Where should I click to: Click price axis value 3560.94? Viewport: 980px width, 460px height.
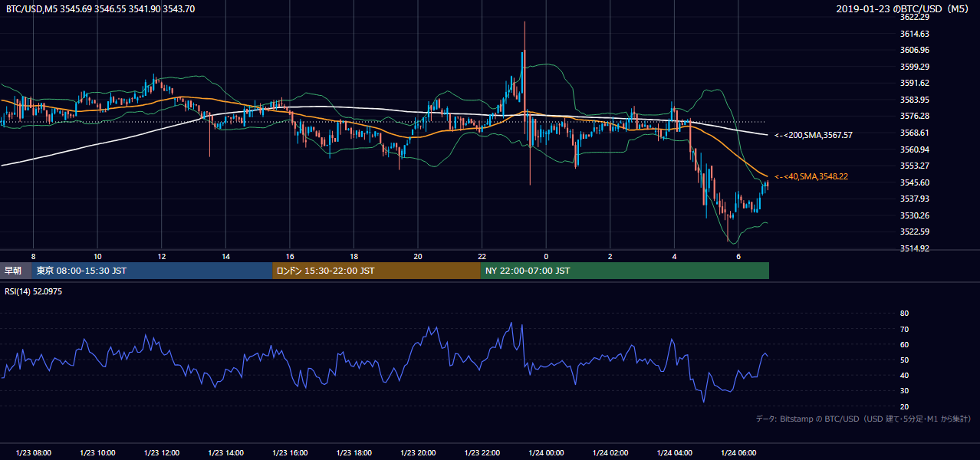click(x=916, y=149)
